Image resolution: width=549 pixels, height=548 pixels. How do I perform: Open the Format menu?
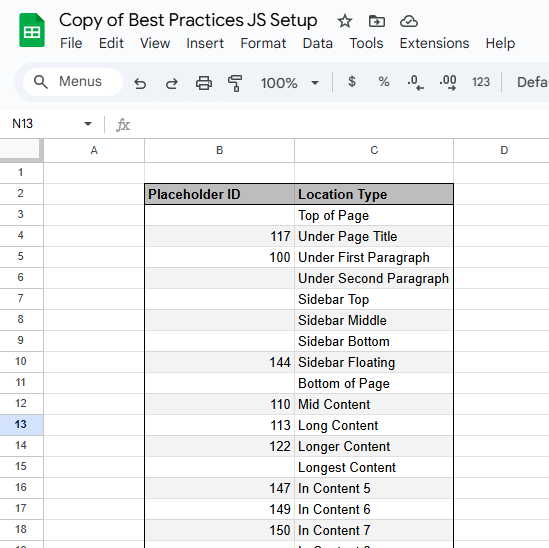(x=263, y=43)
